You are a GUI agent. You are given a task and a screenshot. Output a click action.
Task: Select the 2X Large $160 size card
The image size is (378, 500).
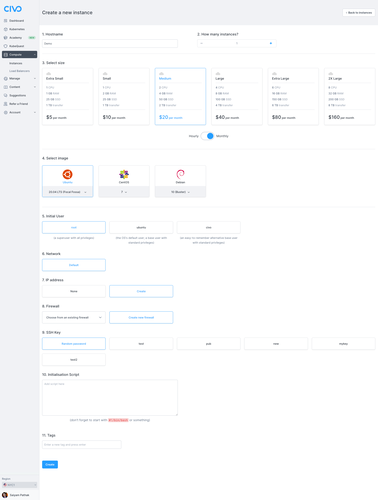click(350, 97)
